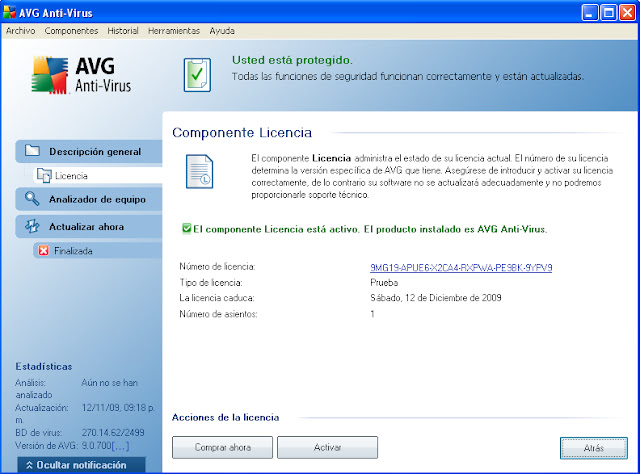This screenshot has height=474, width=640.
Task: Click the Descripción general folder icon
Action: pos(32,151)
